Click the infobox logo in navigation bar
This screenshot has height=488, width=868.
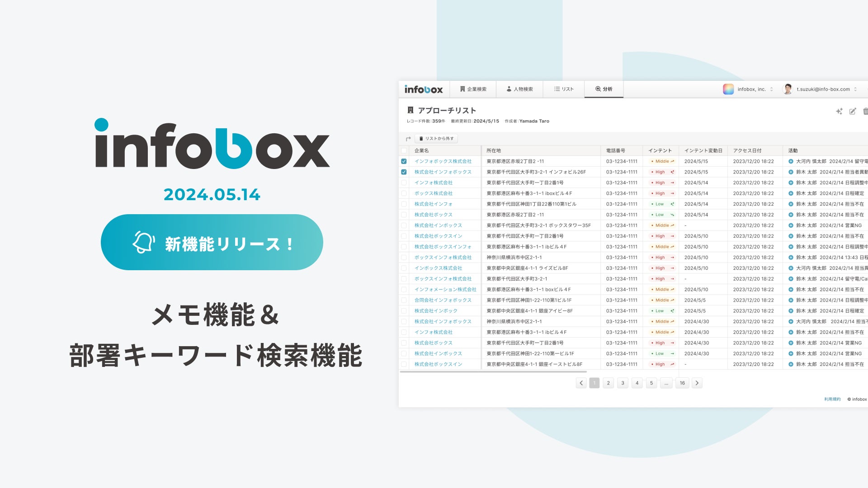click(x=424, y=89)
